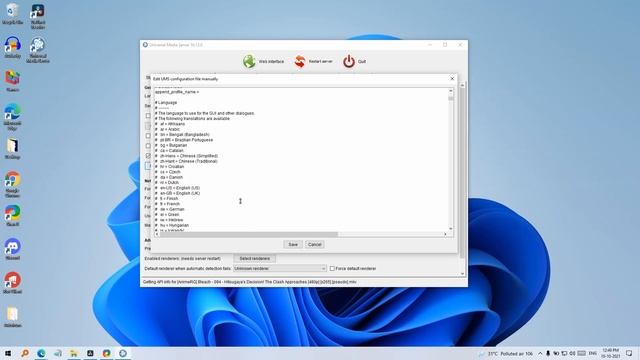Save the edited configuration file
This screenshot has width=640, height=360.
(x=293, y=244)
